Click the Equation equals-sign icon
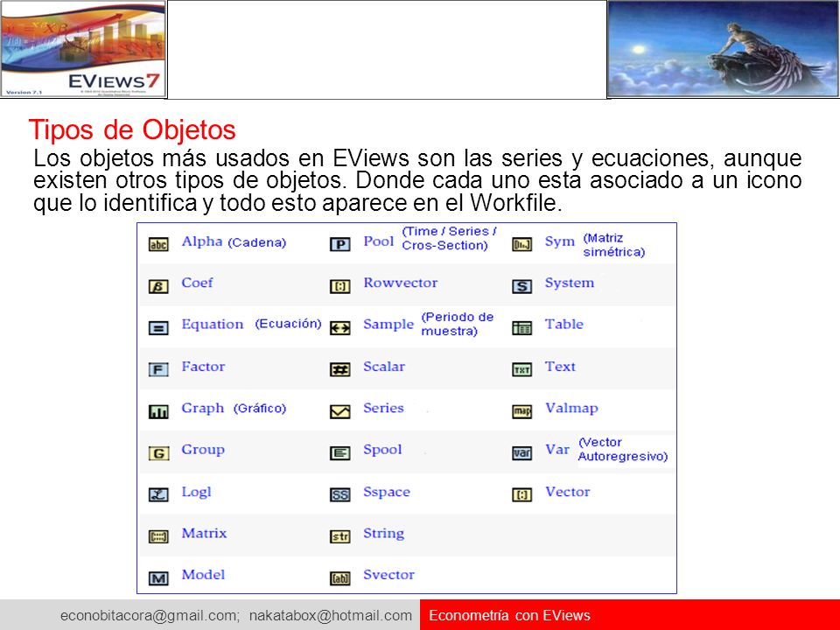840x630 pixels. pyautogui.click(x=158, y=327)
